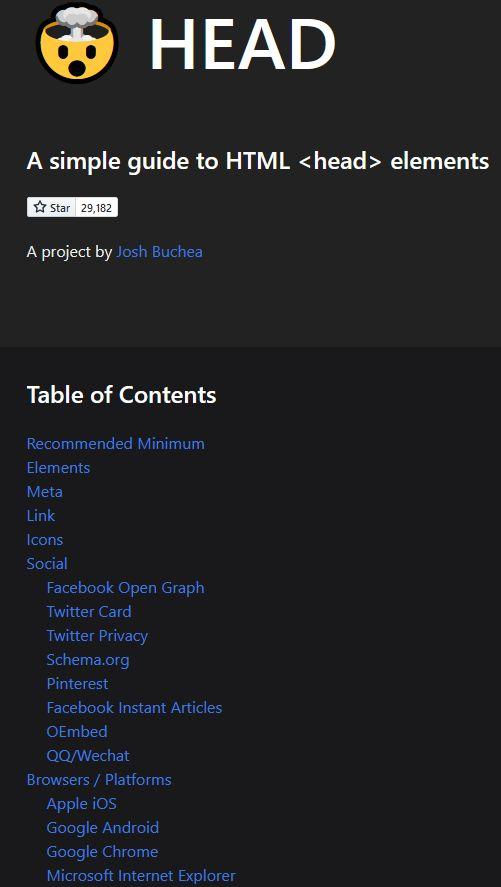Open the Twitter Card link
This screenshot has height=887, width=501.
[89, 612]
